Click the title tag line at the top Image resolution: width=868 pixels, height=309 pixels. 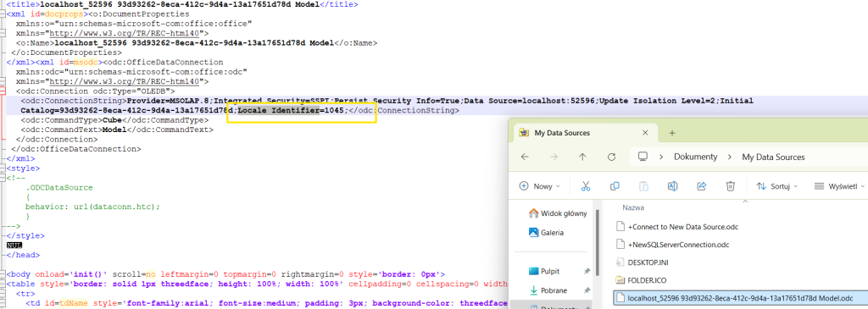tap(181, 4)
